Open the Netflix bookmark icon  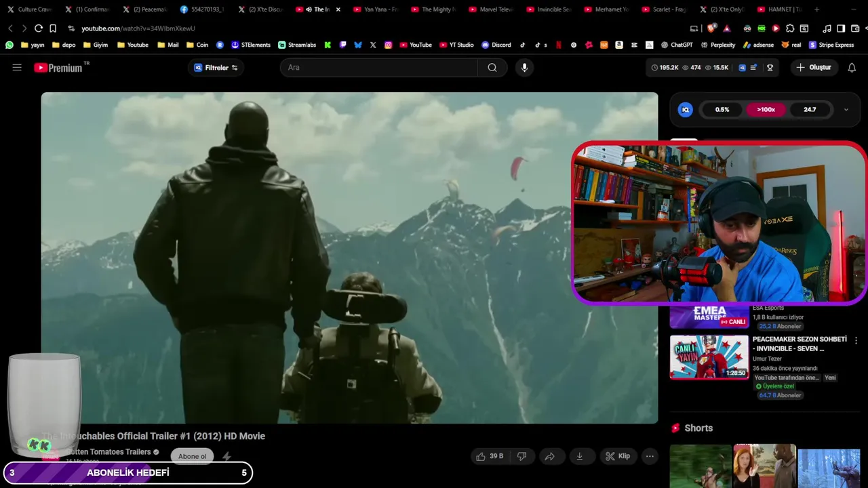pos(559,45)
